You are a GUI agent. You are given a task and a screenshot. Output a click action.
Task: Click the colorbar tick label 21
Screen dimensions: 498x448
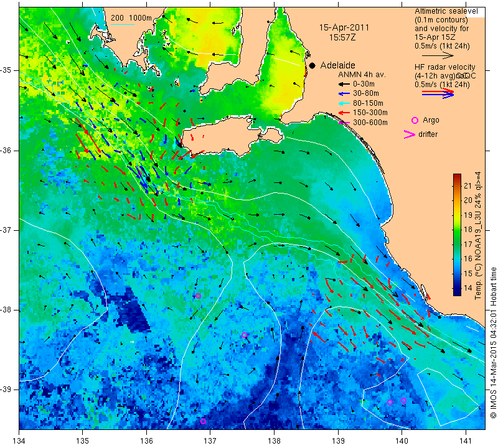[468, 186]
